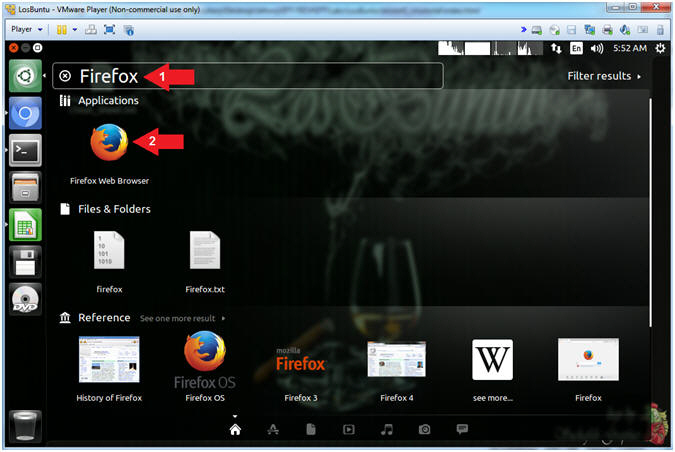Screen dimensions: 675x452
Task: Open the Firefox.txt file result
Action: tap(205, 262)
